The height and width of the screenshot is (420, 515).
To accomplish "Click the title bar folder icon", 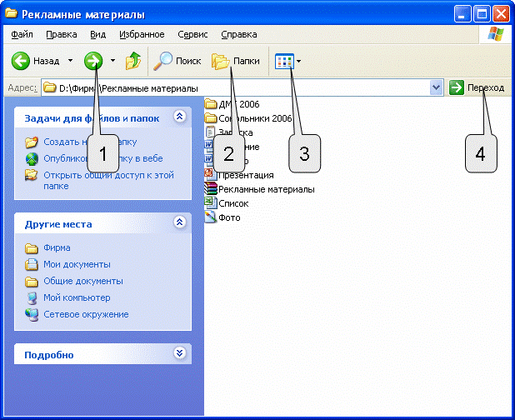I will (11, 13).
